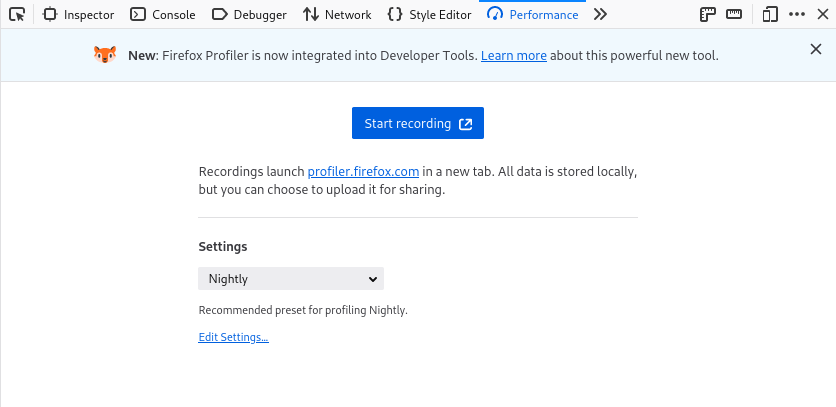The image size is (836, 407).
Task: Switch to the Inspector tab
Action: (79, 15)
